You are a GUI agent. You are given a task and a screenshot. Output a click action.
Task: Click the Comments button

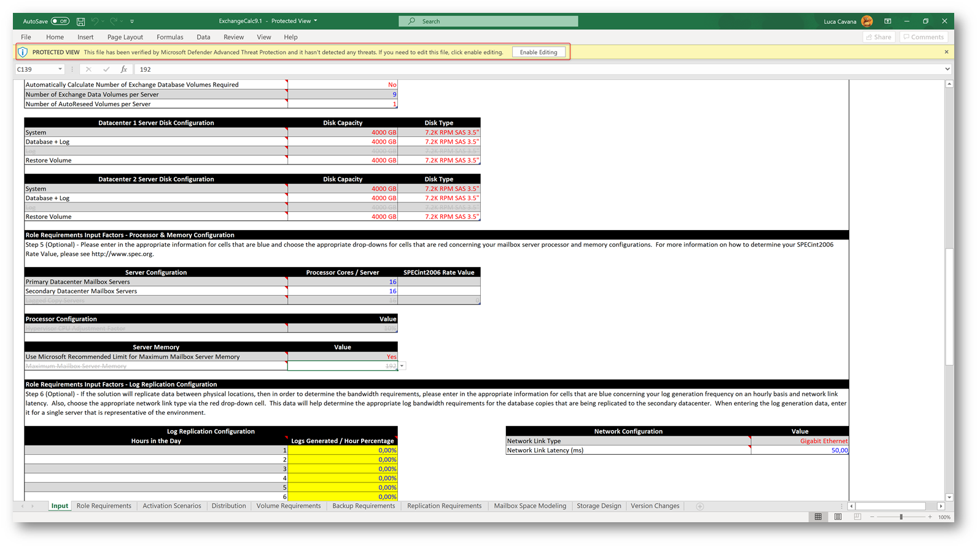[924, 37]
